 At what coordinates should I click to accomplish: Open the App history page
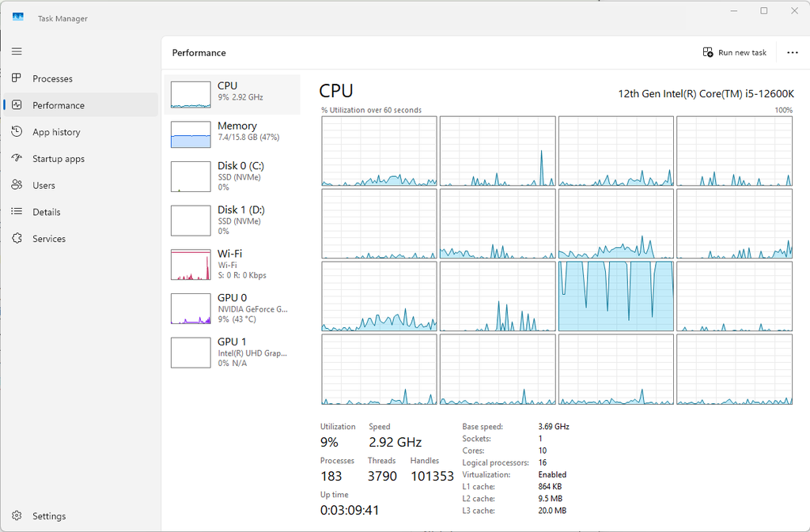(x=56, y=132)
